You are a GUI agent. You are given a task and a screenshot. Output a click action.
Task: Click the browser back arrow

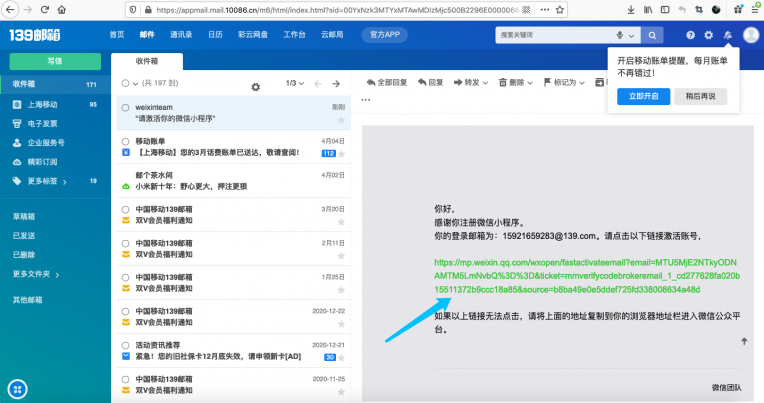[x=10, y=10]
